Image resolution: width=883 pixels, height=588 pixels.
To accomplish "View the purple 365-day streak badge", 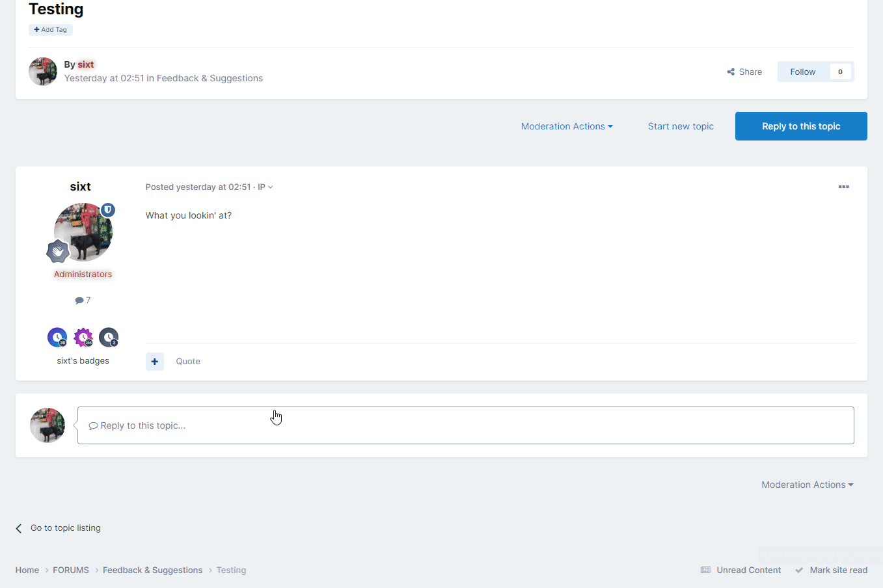I will [83, 337].
